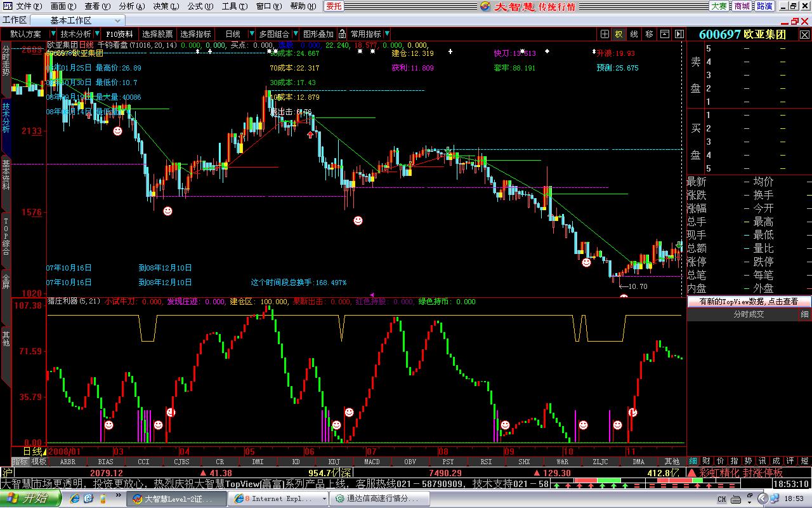Click 选择指标 toolbar button

coord(195,34)
